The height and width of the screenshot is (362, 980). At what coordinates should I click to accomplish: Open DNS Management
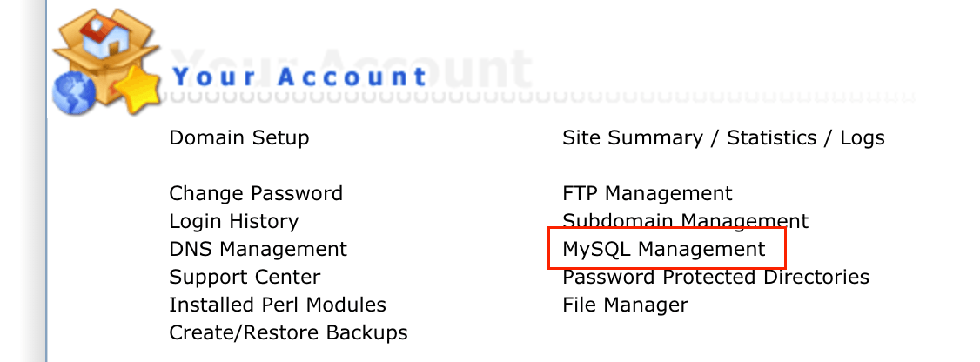click(258, 249)
